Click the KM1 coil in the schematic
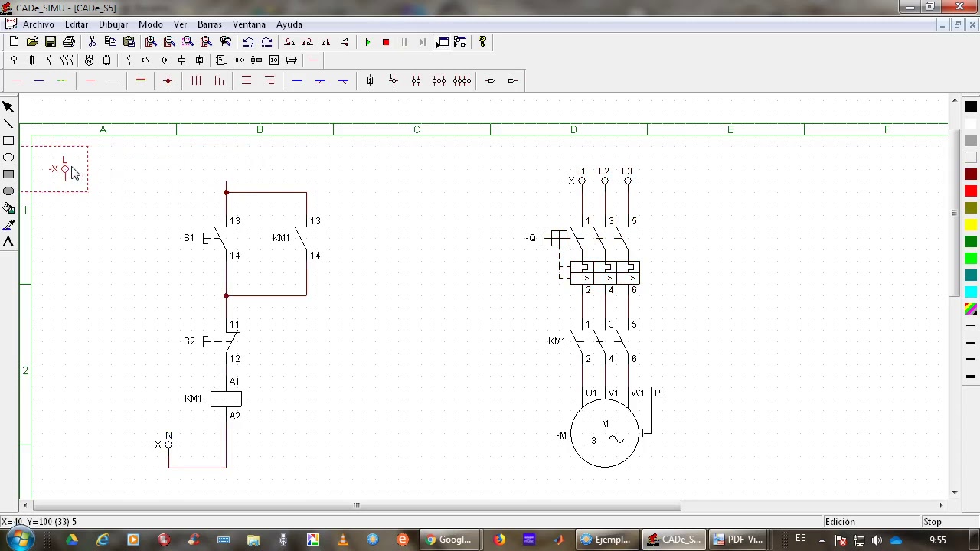Screen dimensions: 980x551 tap(226, 399)
